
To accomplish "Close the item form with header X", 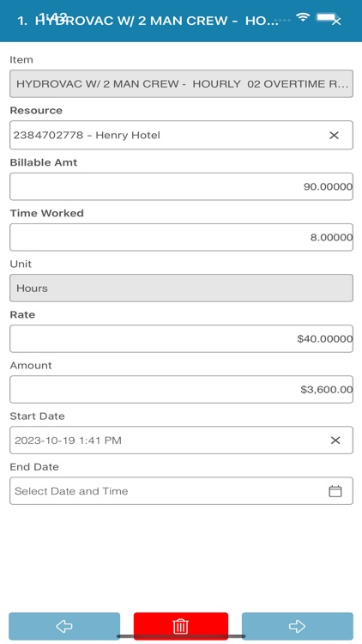I will [336, 21].
